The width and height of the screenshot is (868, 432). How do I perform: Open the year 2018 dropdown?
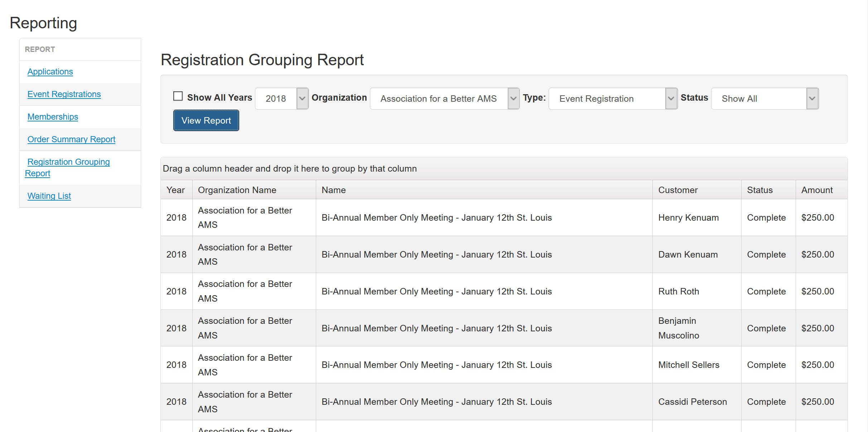281,99
